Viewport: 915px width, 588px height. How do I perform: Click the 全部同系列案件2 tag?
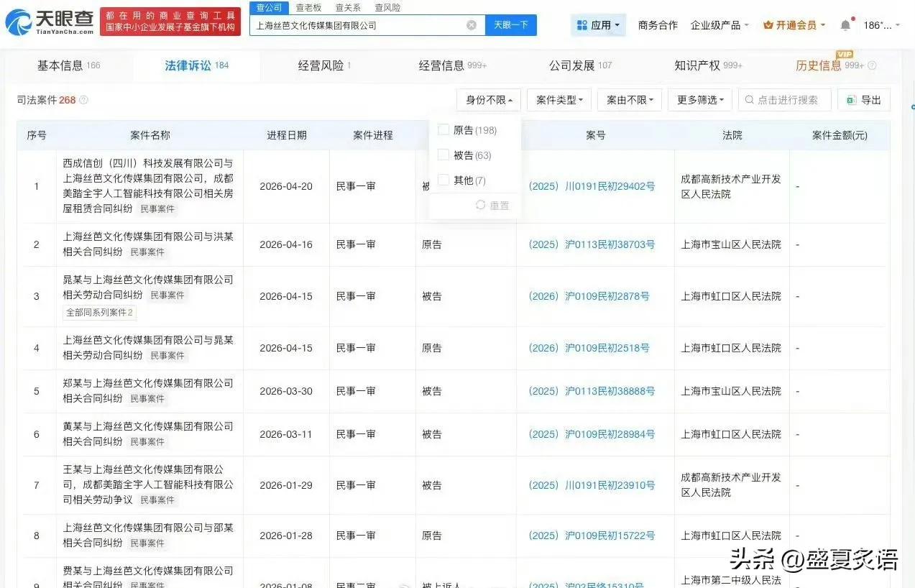coord(99,313)
